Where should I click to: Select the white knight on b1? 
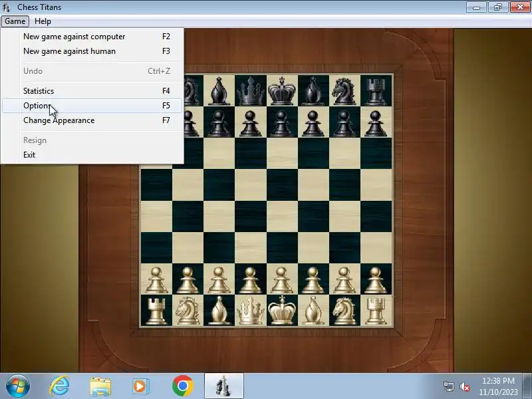point(188,311)
